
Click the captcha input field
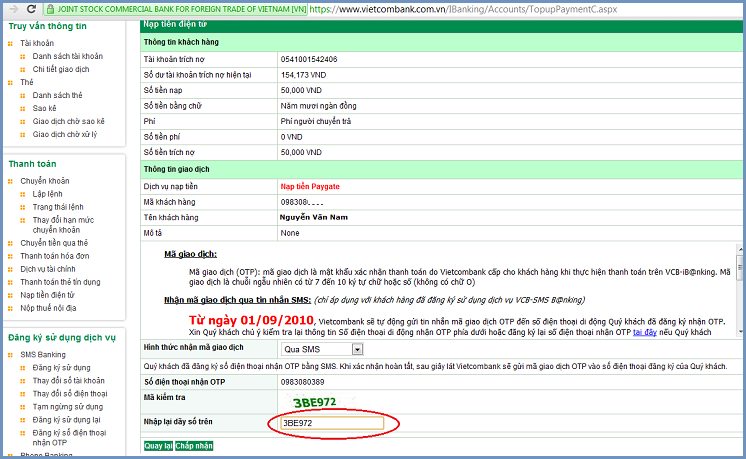pos(331,423)
